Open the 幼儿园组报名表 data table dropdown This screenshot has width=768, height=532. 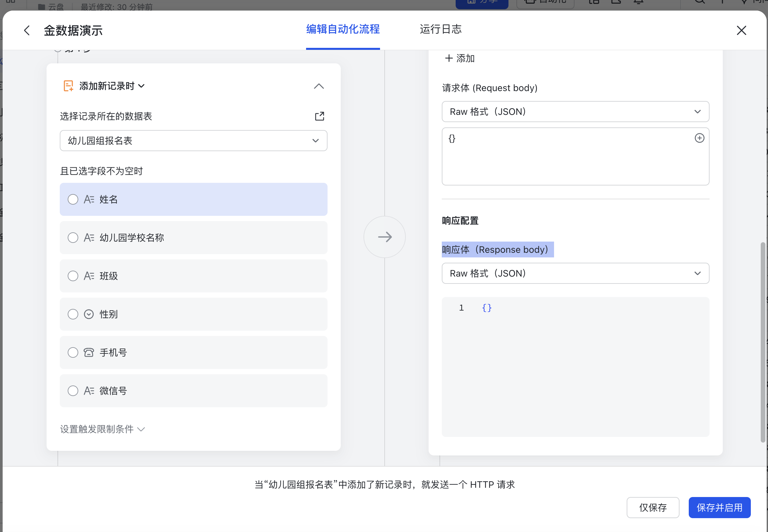tap(193, 141)
